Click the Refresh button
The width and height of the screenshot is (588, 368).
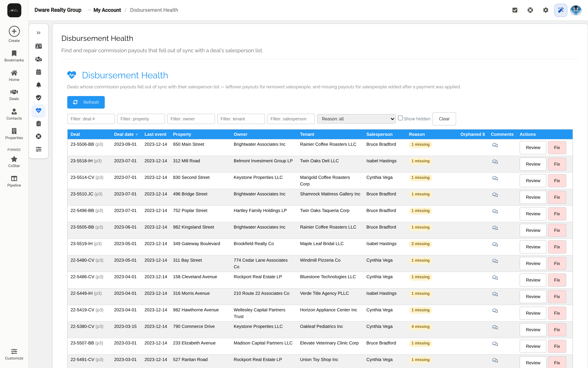coord(86,102)
